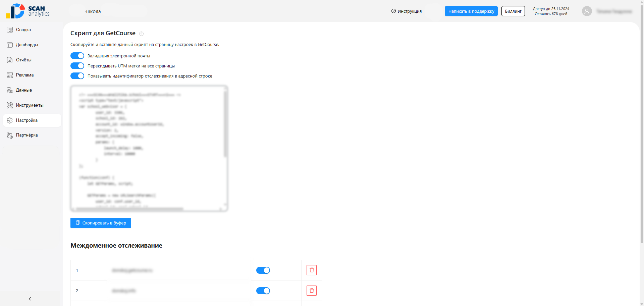This screenshot has height=306, width=644.
Task: Click the Настройка gear icon
Action: click(10, 120)
